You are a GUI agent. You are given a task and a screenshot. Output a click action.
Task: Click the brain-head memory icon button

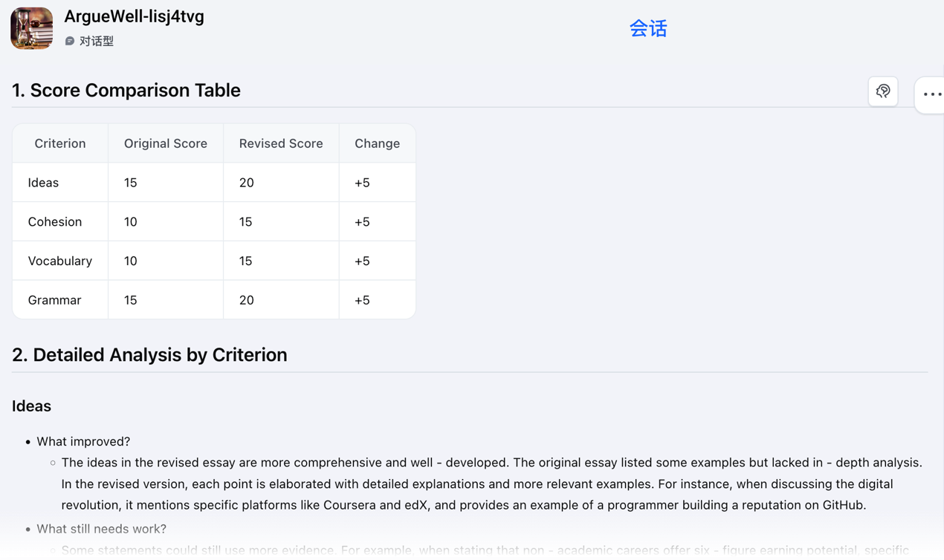click(883, 91)
